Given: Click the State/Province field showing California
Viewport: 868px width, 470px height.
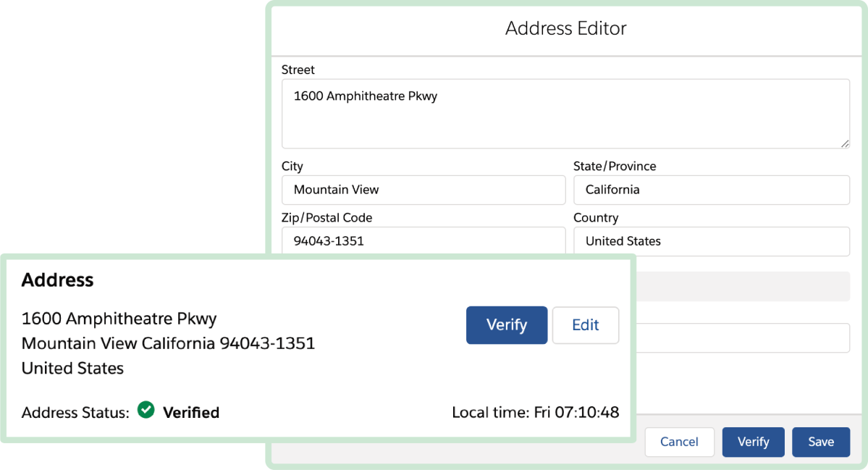Looking at the screenshot, I should 712,190.
